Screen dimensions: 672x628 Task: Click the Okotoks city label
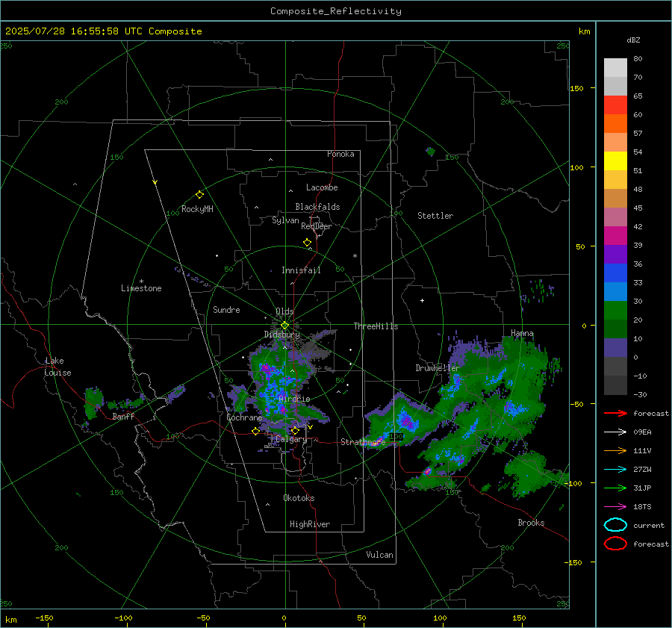tap(299, 498)
